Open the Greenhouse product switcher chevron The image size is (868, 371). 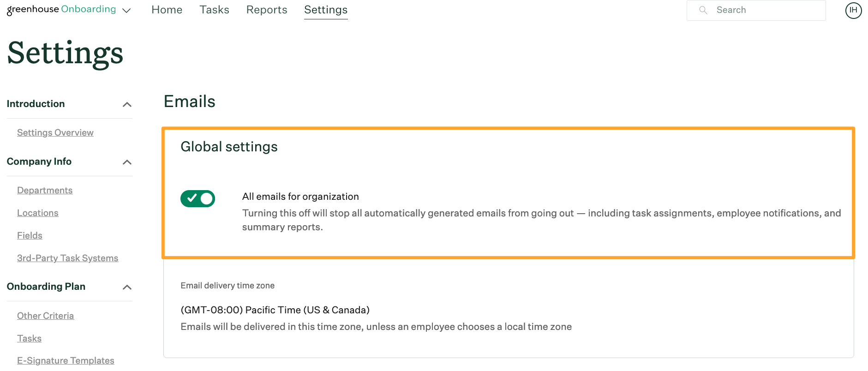point(126,11)
